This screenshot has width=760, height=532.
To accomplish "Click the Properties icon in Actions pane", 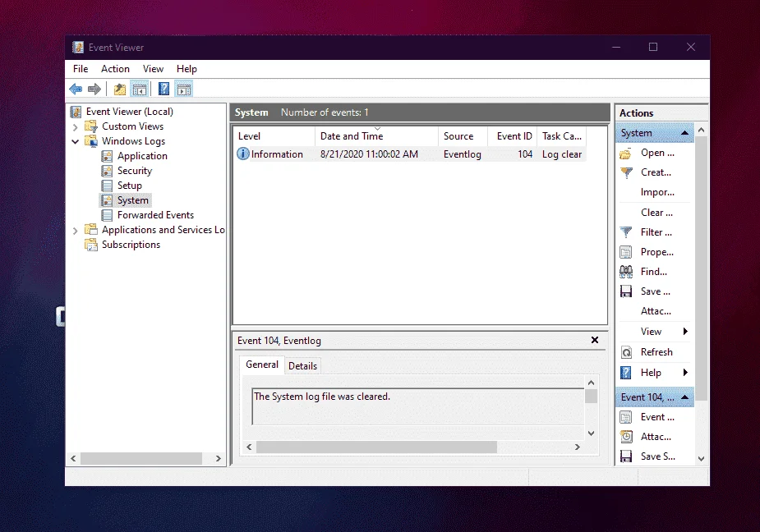I will tap(626, 252).
